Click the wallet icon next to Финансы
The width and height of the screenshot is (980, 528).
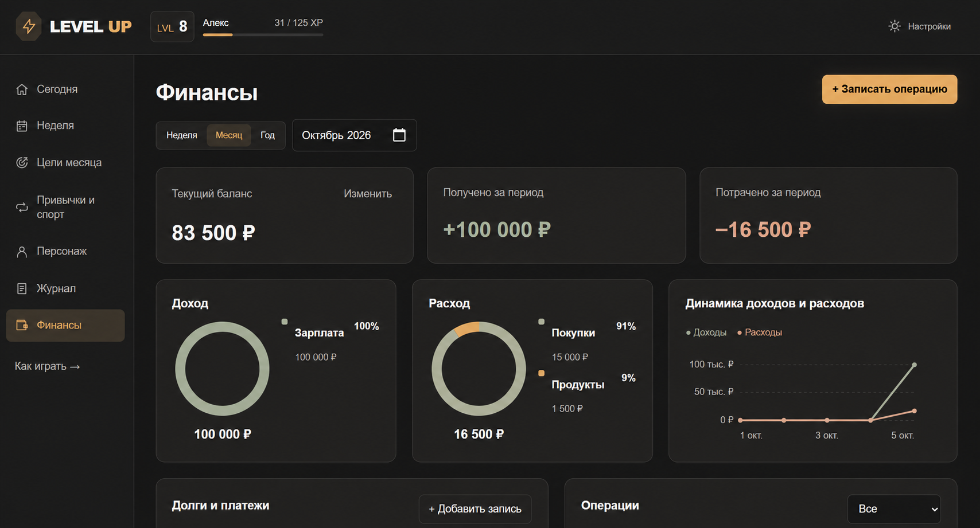[22, 325]
